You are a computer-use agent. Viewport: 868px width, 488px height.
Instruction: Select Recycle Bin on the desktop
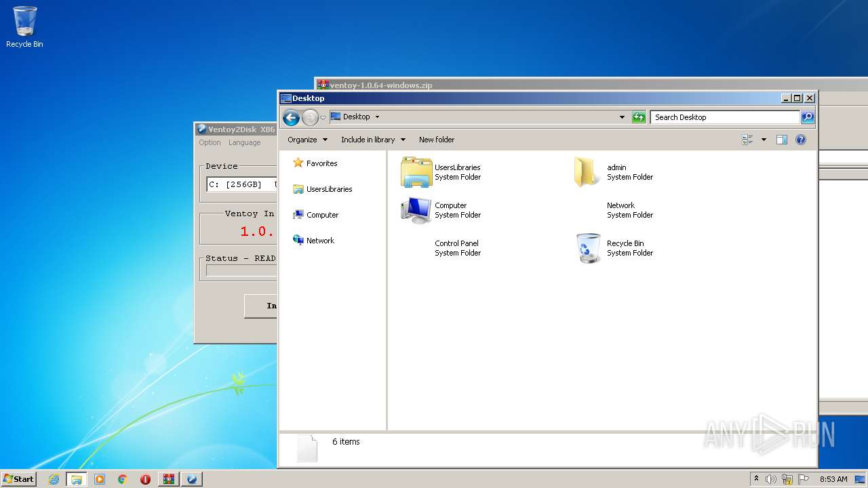point(24,27)
